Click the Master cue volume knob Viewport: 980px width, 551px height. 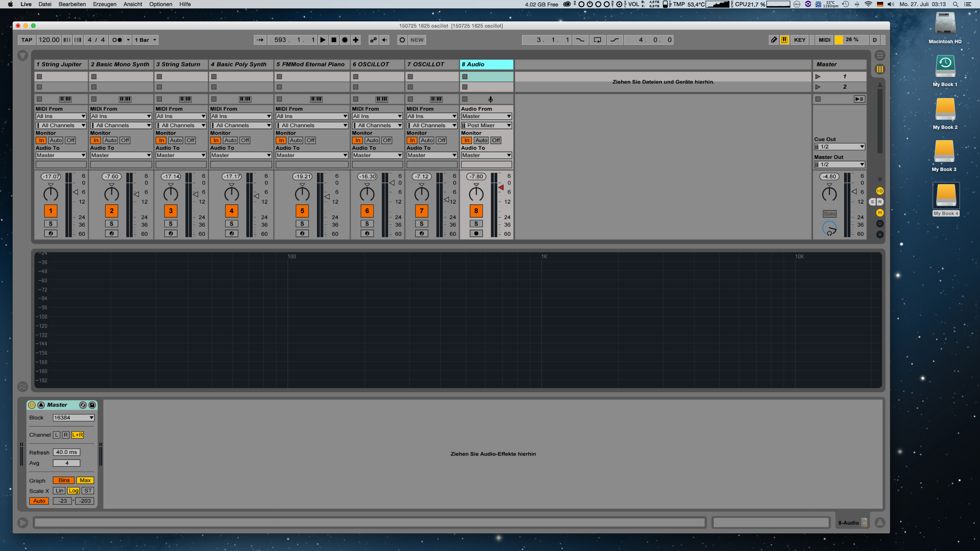coord(830,228)
